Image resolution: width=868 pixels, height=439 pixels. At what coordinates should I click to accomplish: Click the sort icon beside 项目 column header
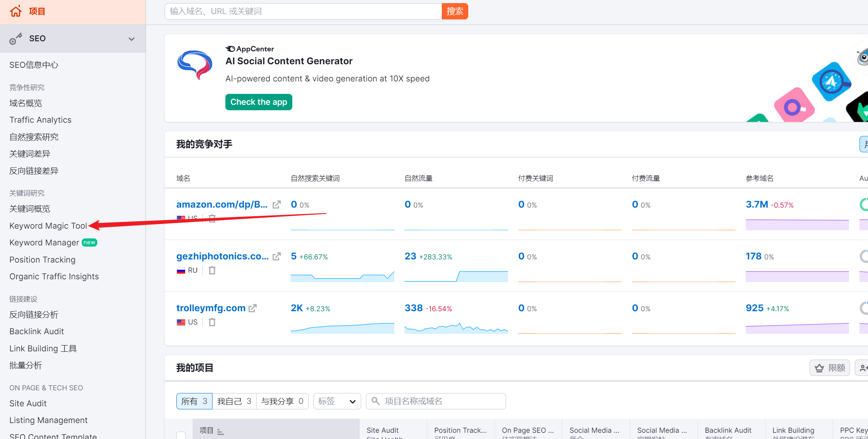tap(220, 431)
